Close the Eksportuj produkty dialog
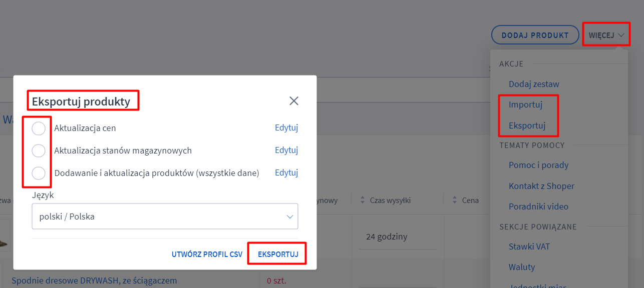Image resolution: width=644 pixels, height=288 pixels. click(294, 101)
